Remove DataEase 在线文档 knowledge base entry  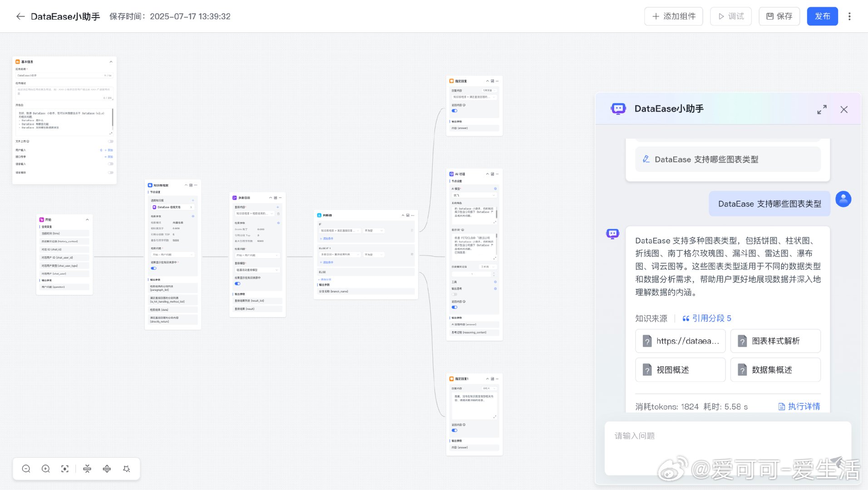[191, 207]
